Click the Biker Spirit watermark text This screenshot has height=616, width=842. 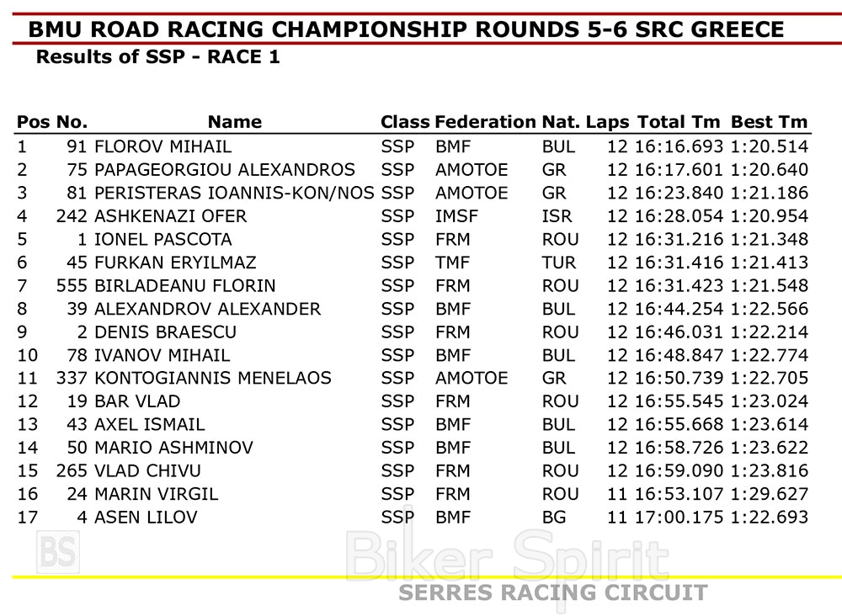[x=507, y=556]
